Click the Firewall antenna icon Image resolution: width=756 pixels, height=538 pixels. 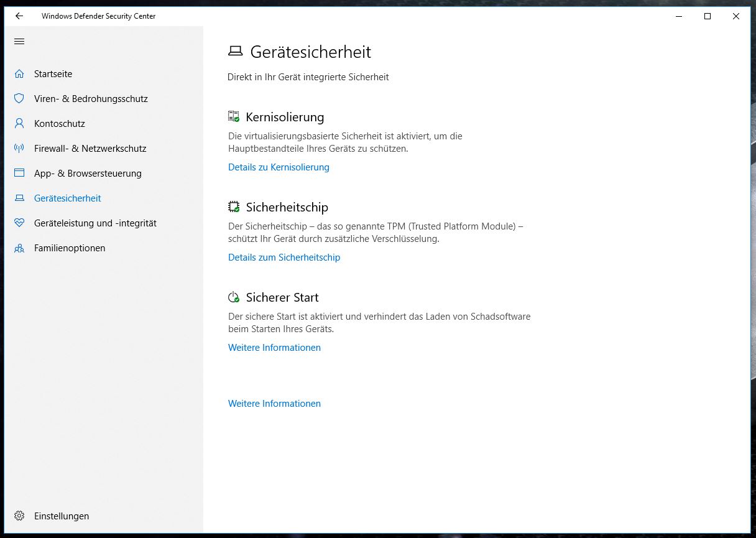[x=19, y=149]
